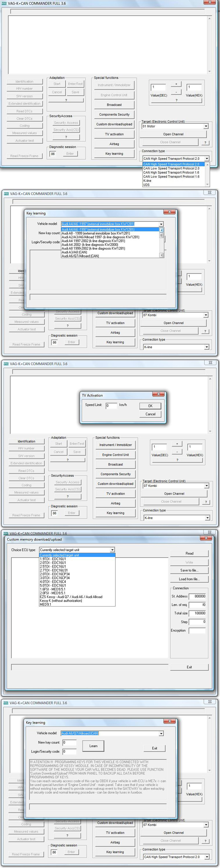Choose UDS from connection type list
Viewport: 220px width, 868px height.
point(147,185)
